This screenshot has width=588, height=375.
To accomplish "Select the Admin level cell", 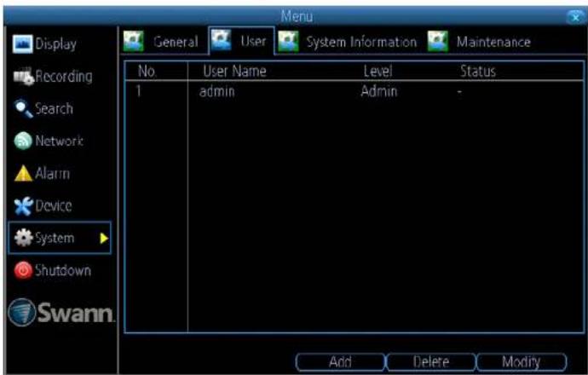I will point(378,91).
